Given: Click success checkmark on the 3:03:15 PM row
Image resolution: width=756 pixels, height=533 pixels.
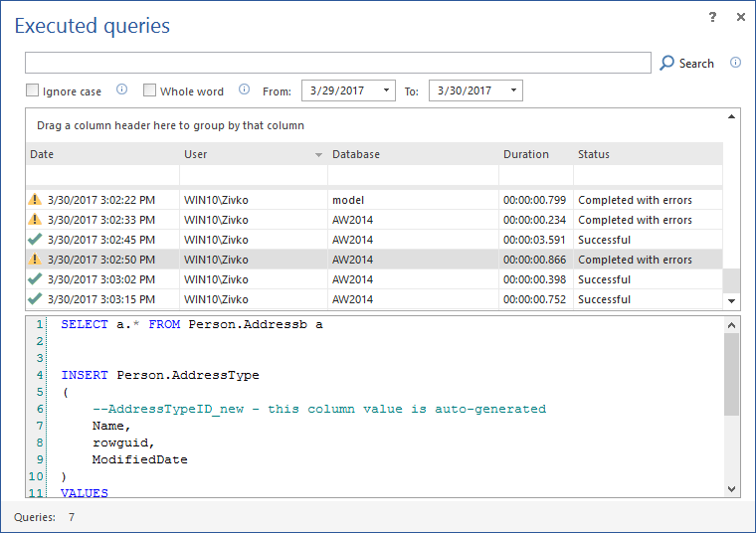Looking at the screenshot, I should [35, 298].
